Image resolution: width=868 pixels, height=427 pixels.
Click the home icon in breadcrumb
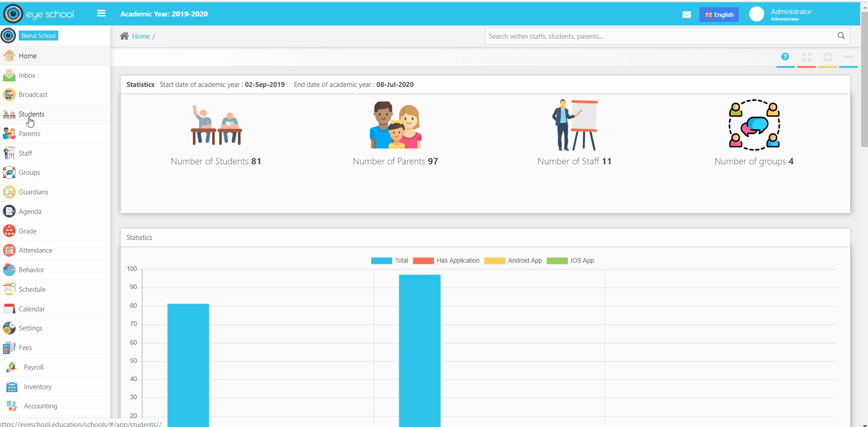(x=124, y=36)
